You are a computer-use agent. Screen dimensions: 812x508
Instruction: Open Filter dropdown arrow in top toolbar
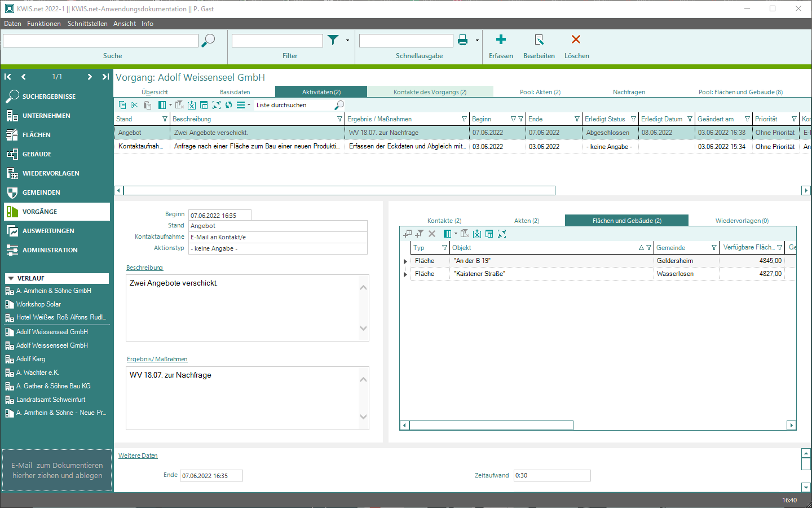347,40
